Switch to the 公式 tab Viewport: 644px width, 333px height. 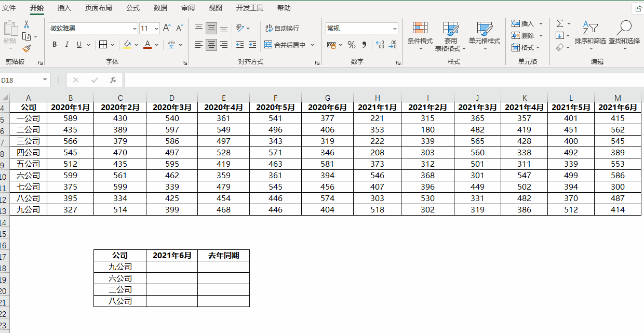(x=133, y=8)
